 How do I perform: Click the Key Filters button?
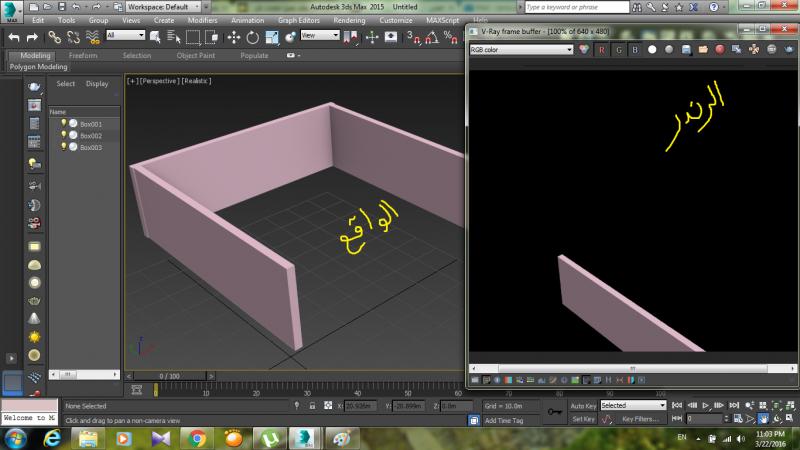click(x=639, y=419)
